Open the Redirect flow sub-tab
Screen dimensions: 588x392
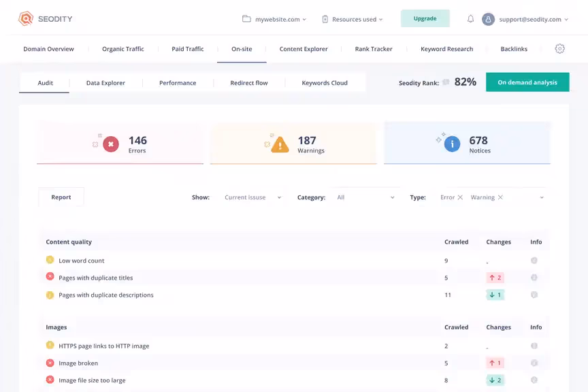(x=249, y=83)
